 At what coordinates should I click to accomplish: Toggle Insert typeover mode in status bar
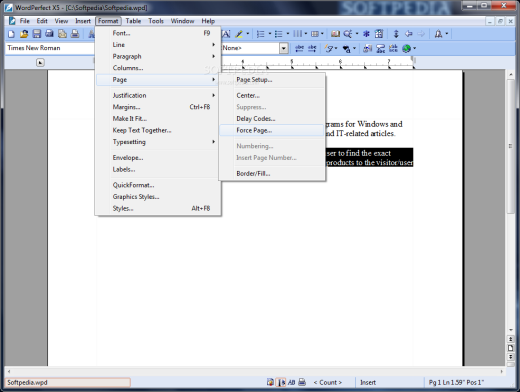click(368, 382)
